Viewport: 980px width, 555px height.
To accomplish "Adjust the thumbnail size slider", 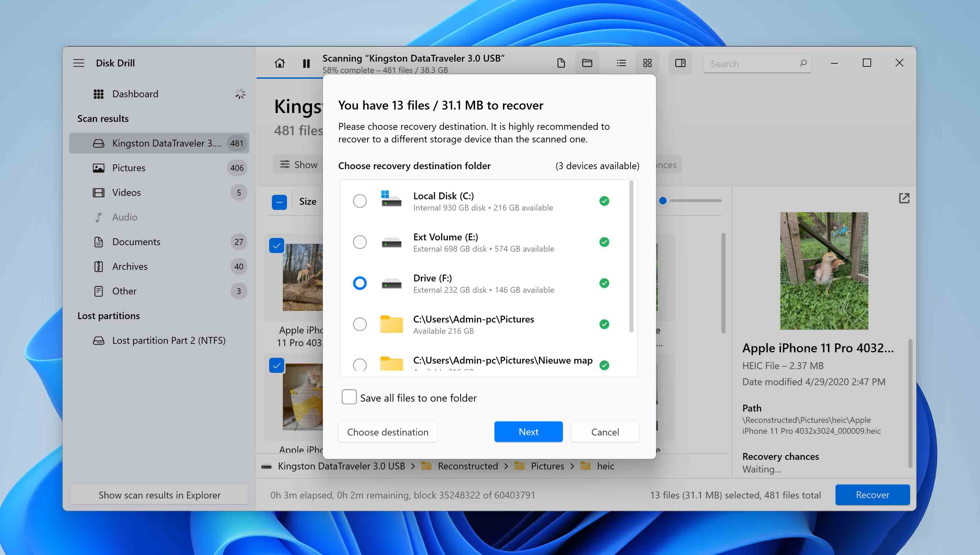I will 663,201.
